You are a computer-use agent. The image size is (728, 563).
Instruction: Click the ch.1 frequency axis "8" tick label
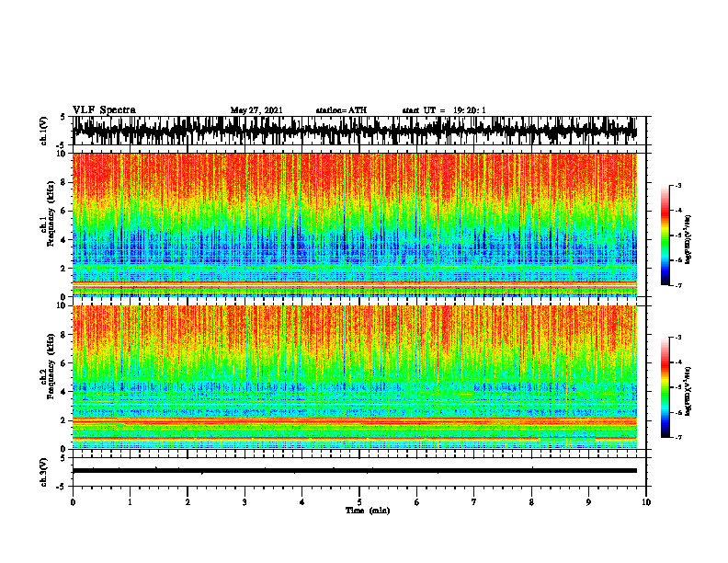(x=64, y=182)
